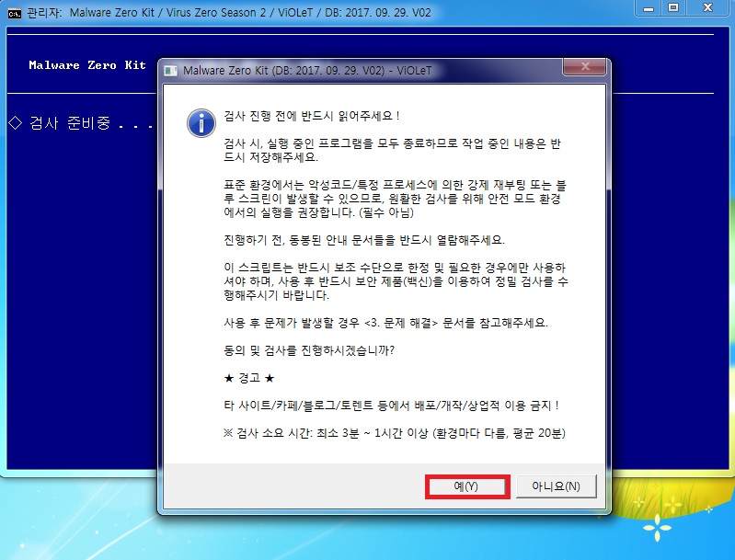Close the Malware Zero Kit dialog
735x560 pixels.
tap(584, 66)
